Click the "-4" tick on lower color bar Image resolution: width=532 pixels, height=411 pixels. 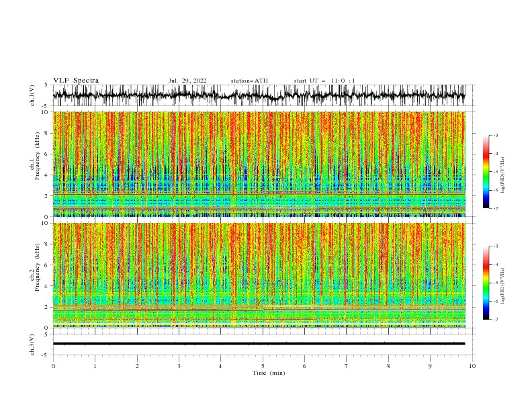click(496, 265)
